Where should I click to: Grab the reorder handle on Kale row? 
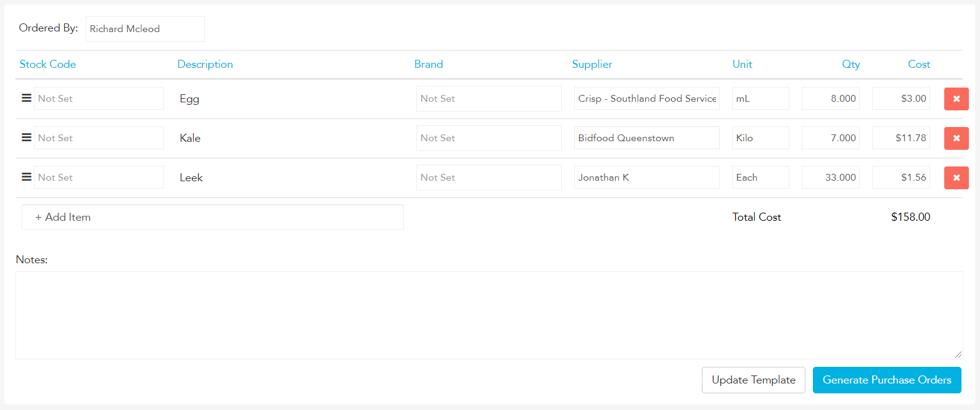(27, 137)
